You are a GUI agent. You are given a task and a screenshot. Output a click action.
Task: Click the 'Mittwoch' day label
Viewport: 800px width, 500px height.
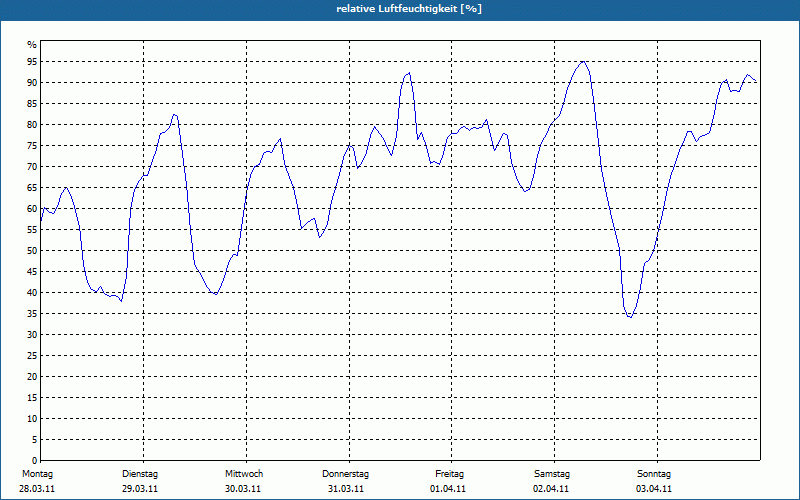pyautogui.click(x=244, y=474)
